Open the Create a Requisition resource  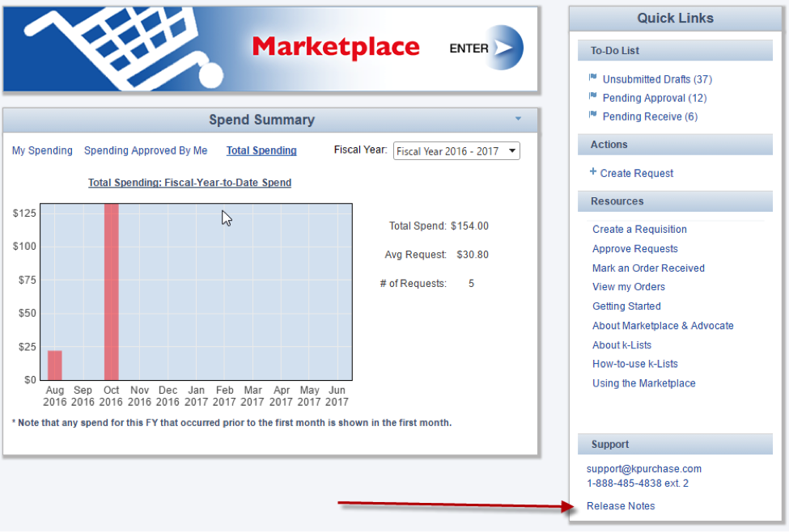[x=639, y=230]
